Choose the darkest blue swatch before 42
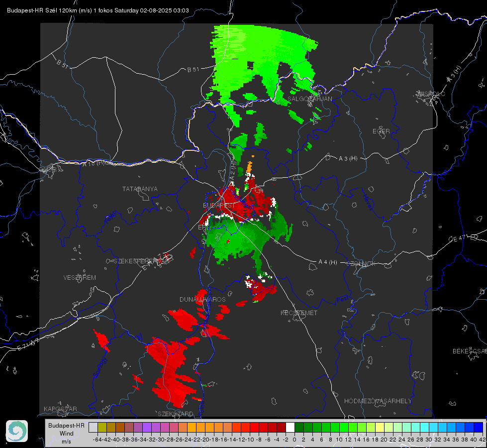487x448 pixels. [x=479, y=427]
